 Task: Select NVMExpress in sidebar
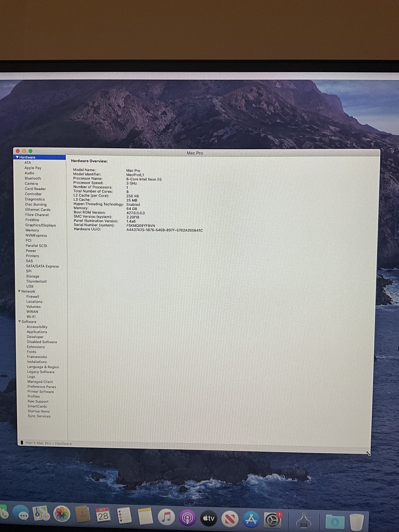[36, 235]
